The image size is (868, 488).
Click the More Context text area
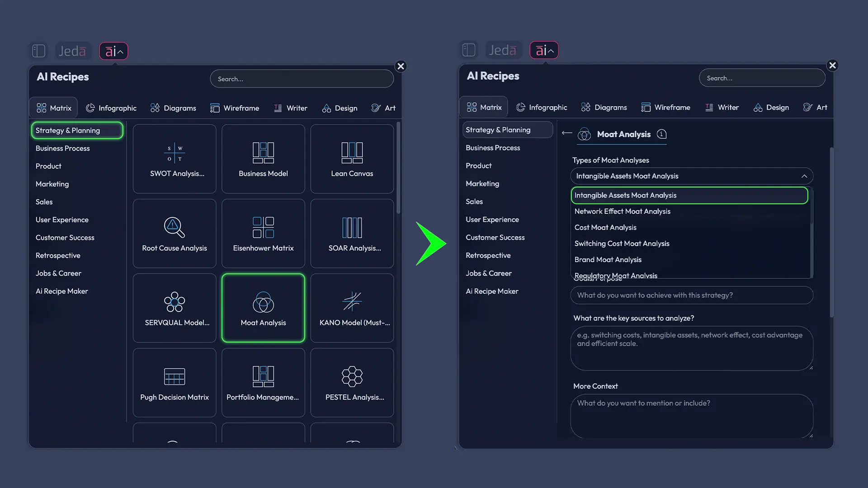(691, 416)
